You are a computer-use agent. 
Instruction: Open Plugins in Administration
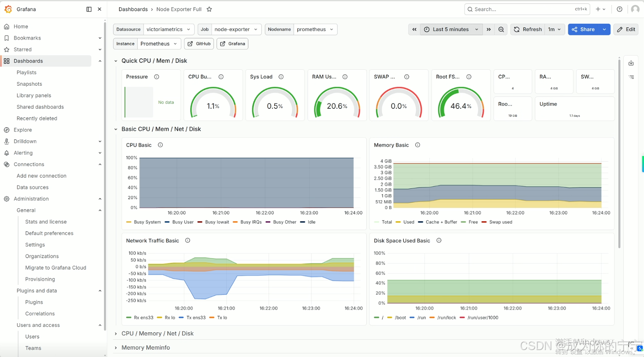tap(34, 302)
